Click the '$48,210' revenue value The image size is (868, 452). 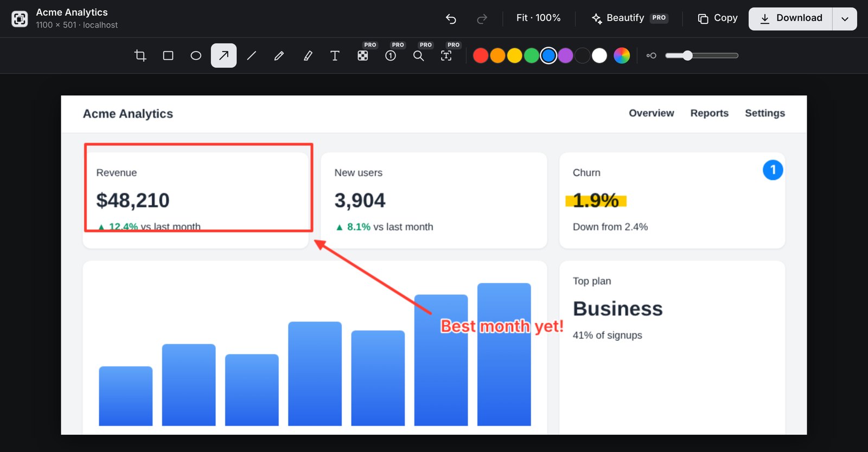pos(133,201)
